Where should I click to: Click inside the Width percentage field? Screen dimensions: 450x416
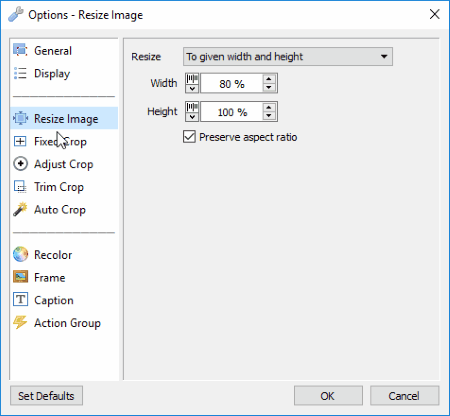pos(232,83)
